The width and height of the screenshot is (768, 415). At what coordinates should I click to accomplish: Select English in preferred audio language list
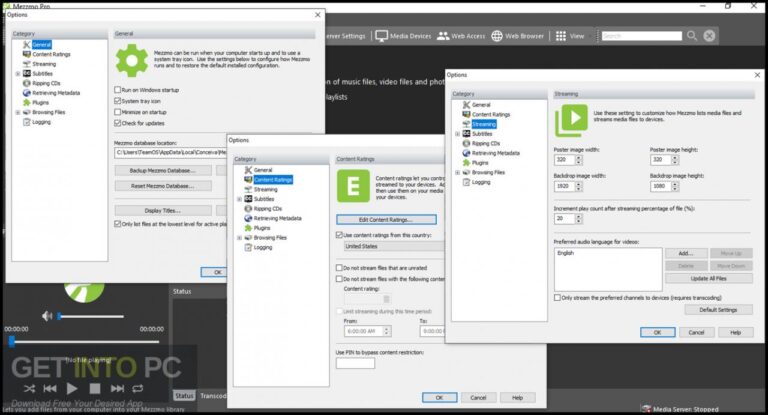pos(565,253)
